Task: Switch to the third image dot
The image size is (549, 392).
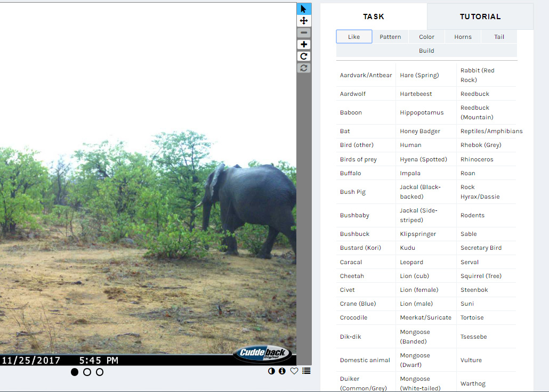Action: coord(100,372)
